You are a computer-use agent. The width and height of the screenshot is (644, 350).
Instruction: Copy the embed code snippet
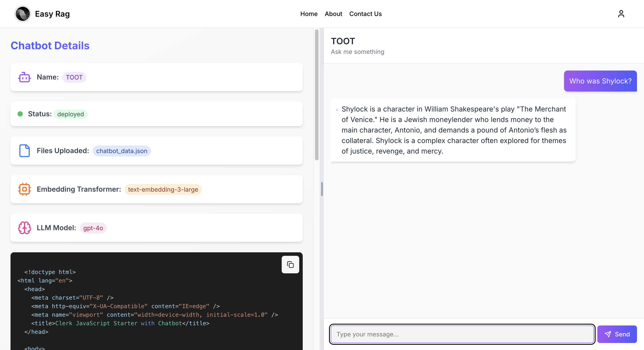click(290, 265)
